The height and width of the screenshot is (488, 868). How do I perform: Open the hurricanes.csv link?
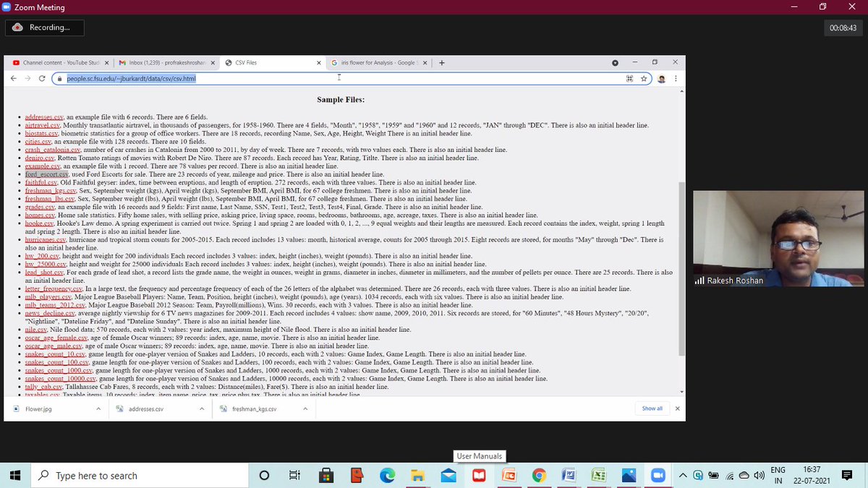click(x=45, y=239)
